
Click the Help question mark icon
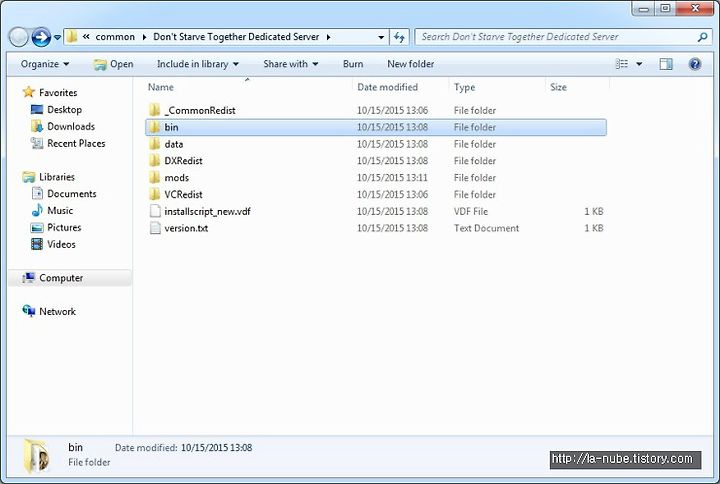pos(695,64)
